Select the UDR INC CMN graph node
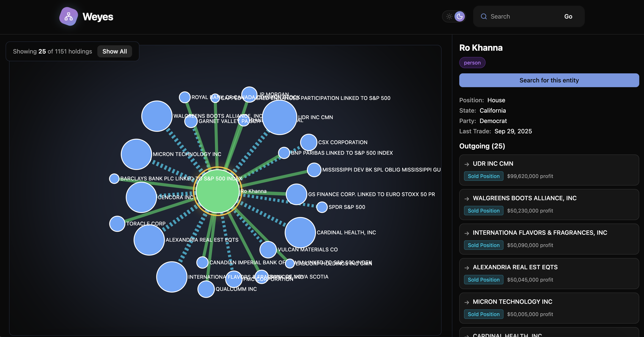This screenshot has width=644, height=337. (x=279, y=117)
